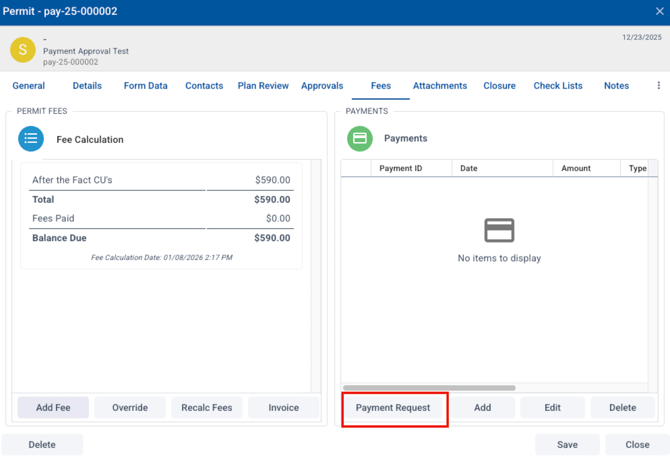Image resolution: width=670 pixels, height=458 pixels.
Task: Click the empty-state credit card icon
Action: coord(499,230)
